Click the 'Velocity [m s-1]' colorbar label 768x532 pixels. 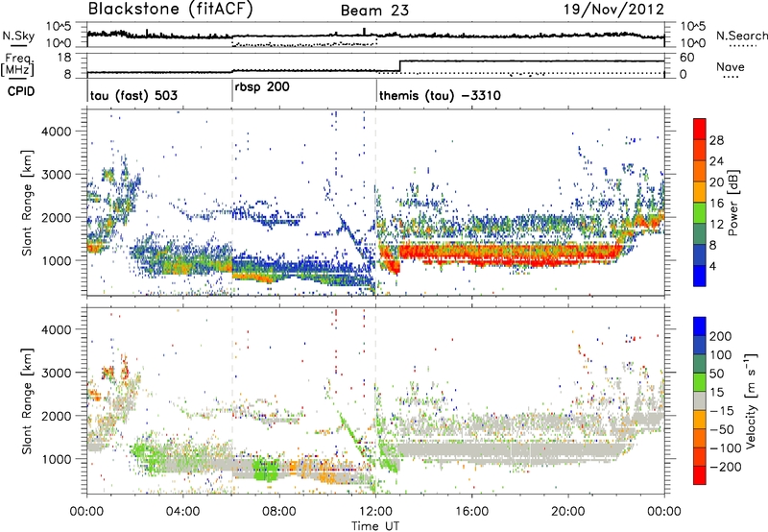[750, 400]
